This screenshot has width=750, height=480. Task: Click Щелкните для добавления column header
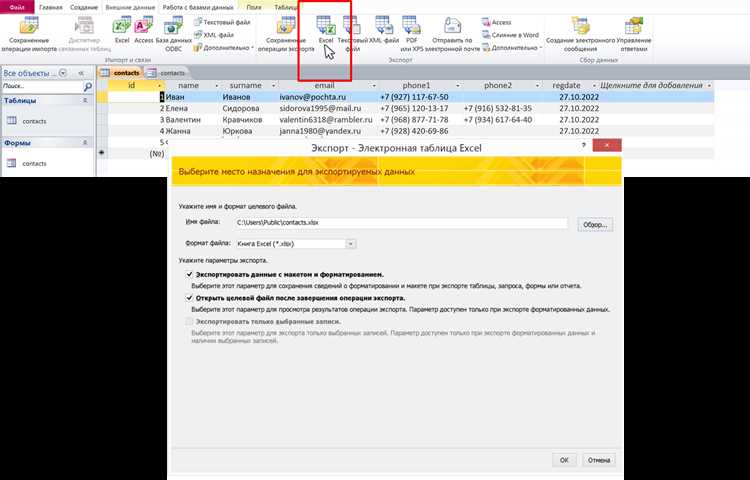tap(655, 86)
